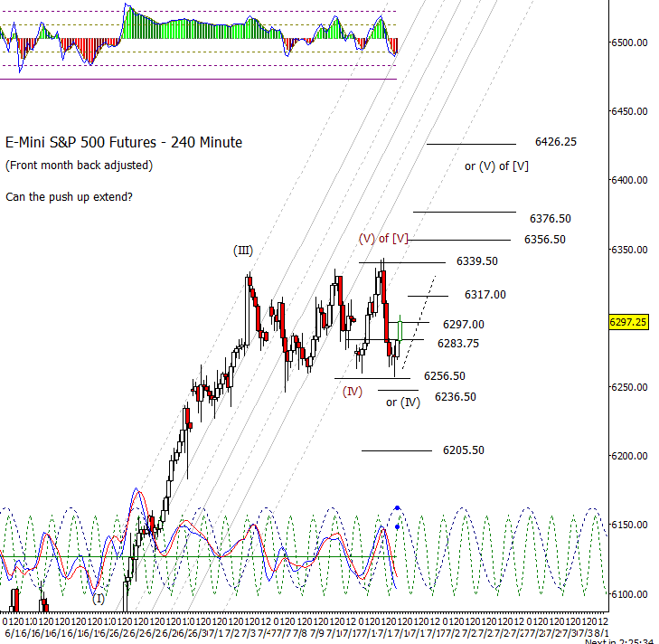Screen dimensions: 659x644
Task: Select the red '(V) of [V]' wave label
Action: (383, 239)
